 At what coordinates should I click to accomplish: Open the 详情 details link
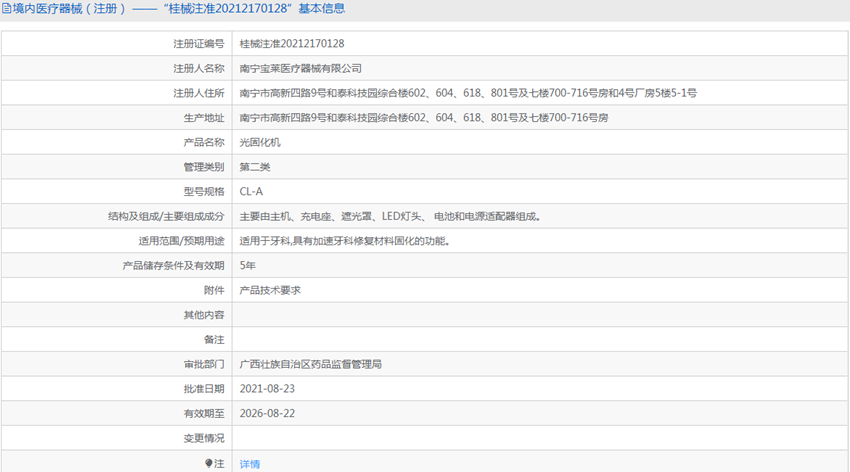tap(250, 464)
